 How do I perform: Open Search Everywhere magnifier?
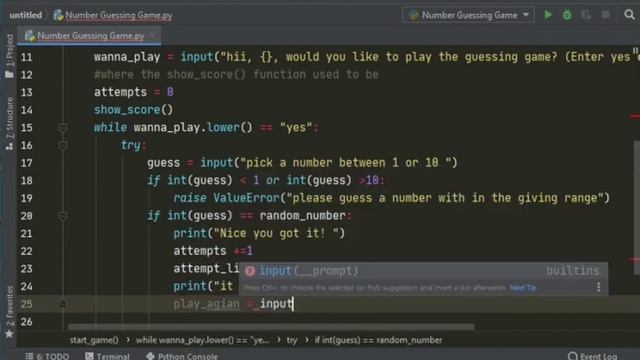(629, 15)
